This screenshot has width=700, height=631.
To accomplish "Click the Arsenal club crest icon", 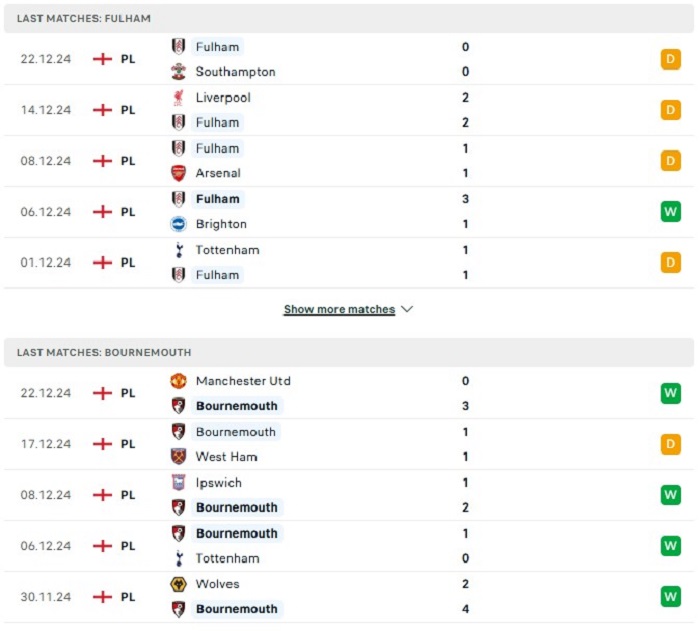I will (178, 173).
